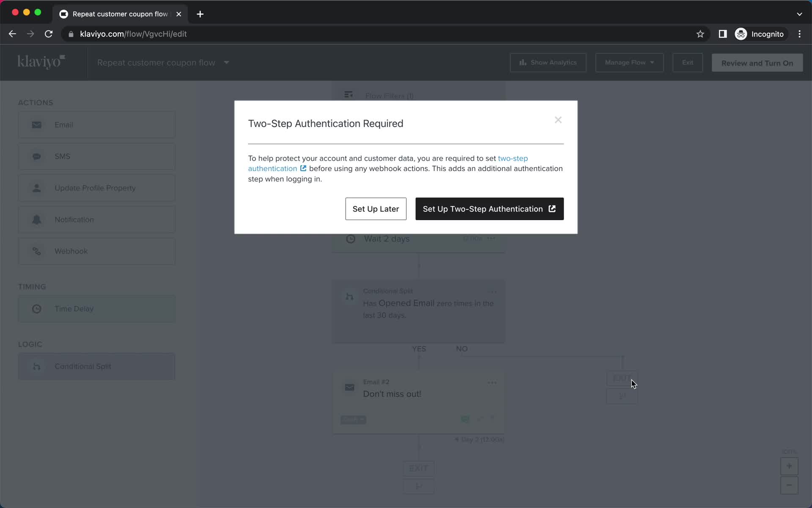Screen dimensions: 812x508
Task: Click Exit button in top navigation
Action: [688, 63]
